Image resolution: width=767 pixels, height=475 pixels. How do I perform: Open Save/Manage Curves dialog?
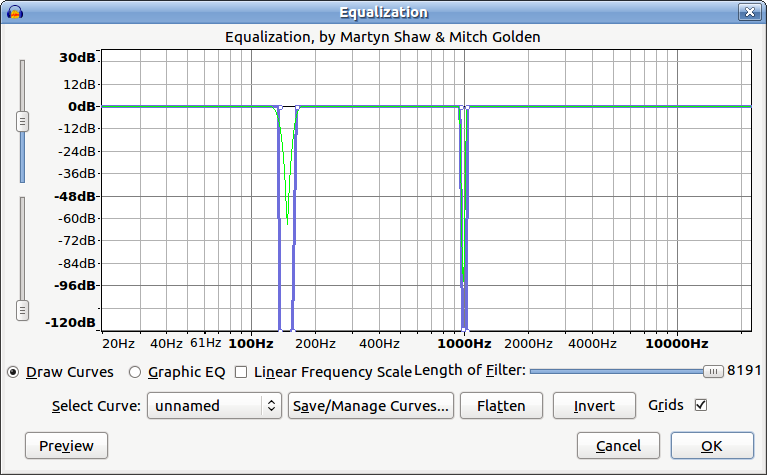coord(371,406)
